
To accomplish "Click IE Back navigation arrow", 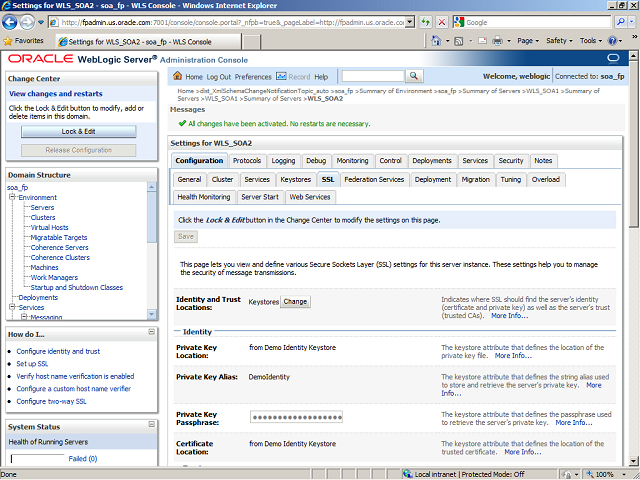I will click(x=11, y=22).
